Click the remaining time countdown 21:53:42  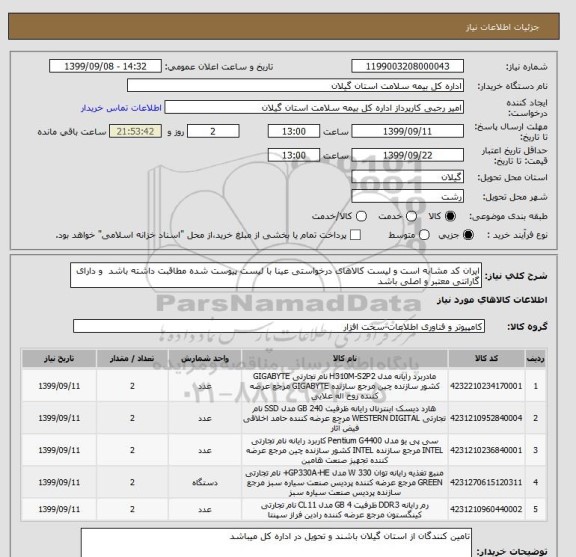tap(136, 131)
